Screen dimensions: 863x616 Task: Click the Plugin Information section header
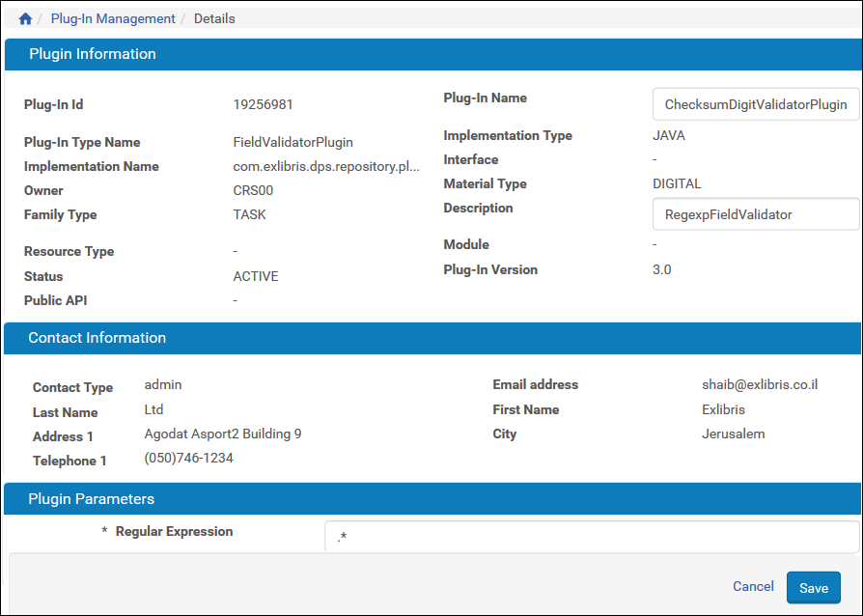point(93,54)
